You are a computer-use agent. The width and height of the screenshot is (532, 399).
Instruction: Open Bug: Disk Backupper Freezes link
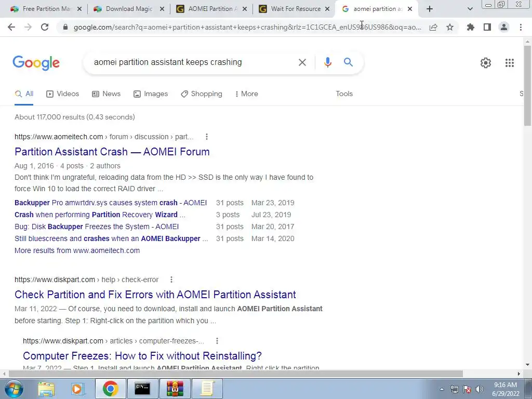[x=97, y=227]
